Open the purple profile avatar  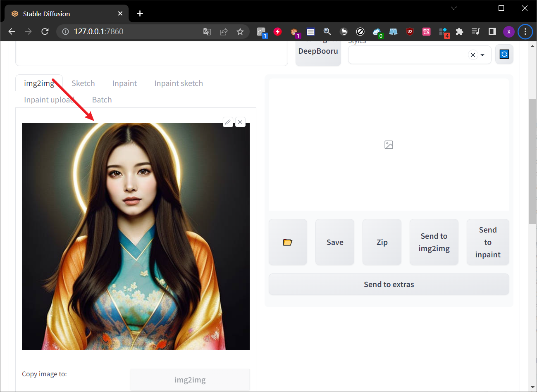coord(509,31)
